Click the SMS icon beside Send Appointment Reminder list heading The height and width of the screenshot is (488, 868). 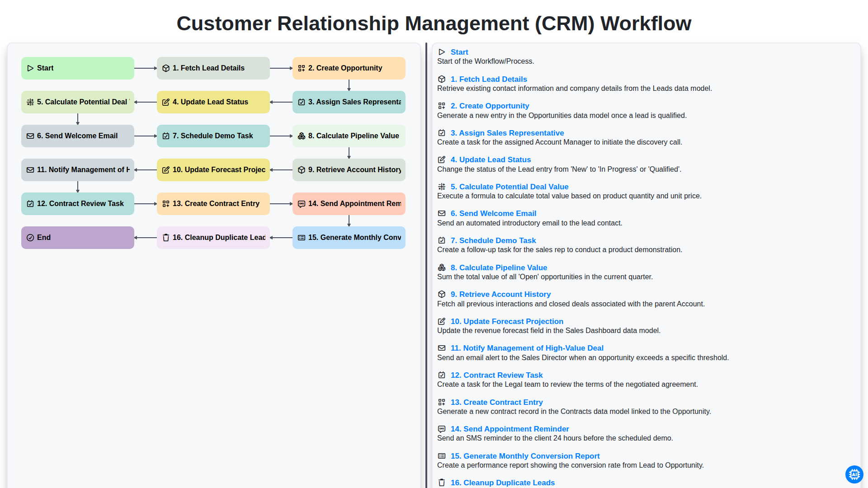(442, 429)
